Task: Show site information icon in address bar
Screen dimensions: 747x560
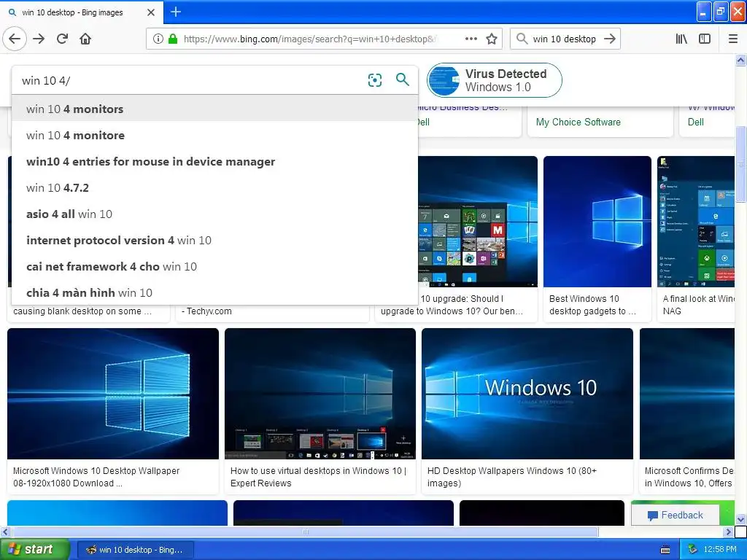Action: 158,39
